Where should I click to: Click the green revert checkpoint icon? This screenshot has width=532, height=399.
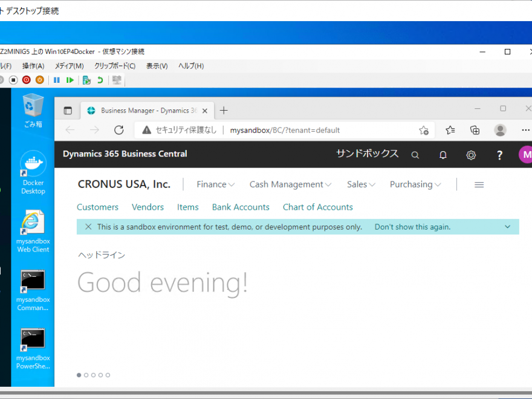click(x=100, y=80)
